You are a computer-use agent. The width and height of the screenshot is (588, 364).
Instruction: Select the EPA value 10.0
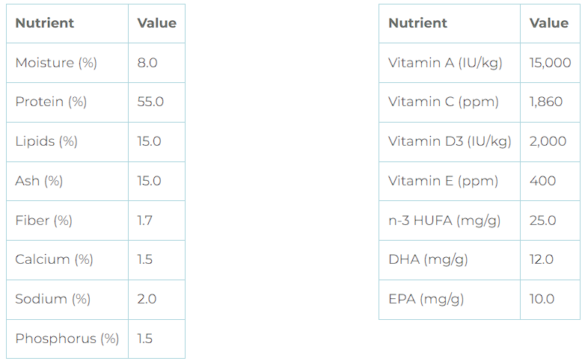(542, 299)
